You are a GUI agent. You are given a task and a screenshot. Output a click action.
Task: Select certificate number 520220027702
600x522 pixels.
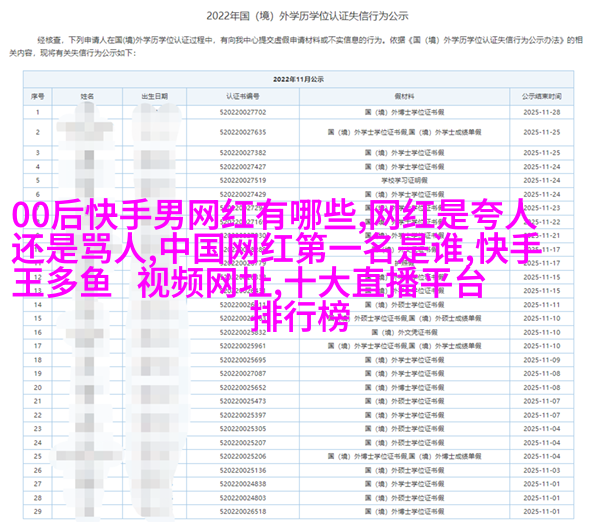pos(243,112)
